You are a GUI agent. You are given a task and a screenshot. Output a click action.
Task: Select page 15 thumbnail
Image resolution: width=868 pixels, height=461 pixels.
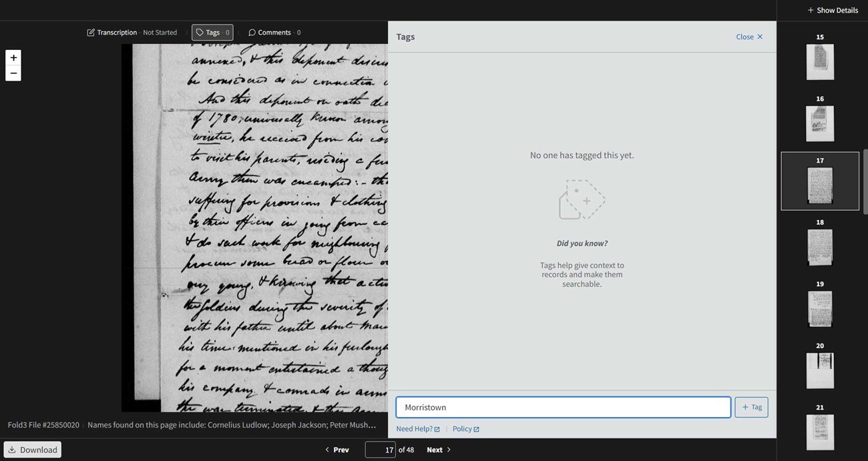point(820,61)
